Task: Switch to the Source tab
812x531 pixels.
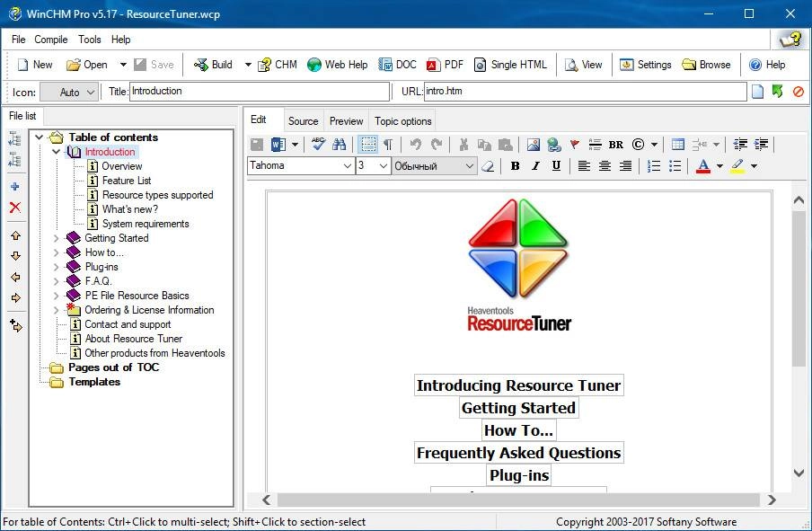Action: 303,121
